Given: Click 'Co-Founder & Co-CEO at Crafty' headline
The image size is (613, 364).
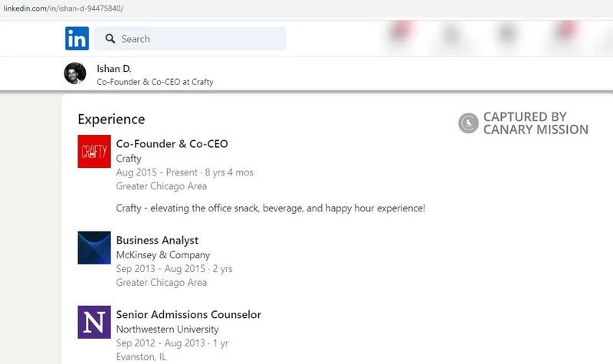Looking at the screenshot, I should [x=156, y=82].
